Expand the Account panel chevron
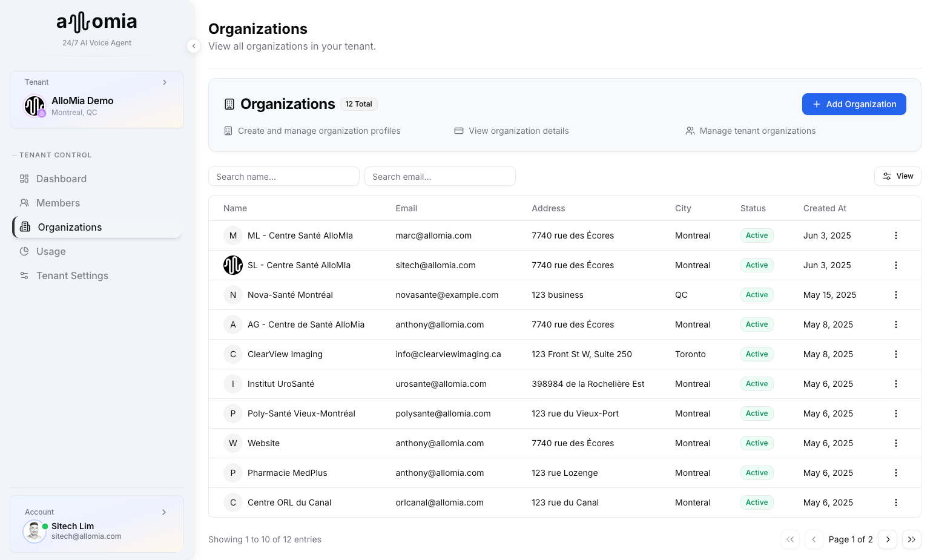Viewport: 936px width, 560px height. [163, 512]
